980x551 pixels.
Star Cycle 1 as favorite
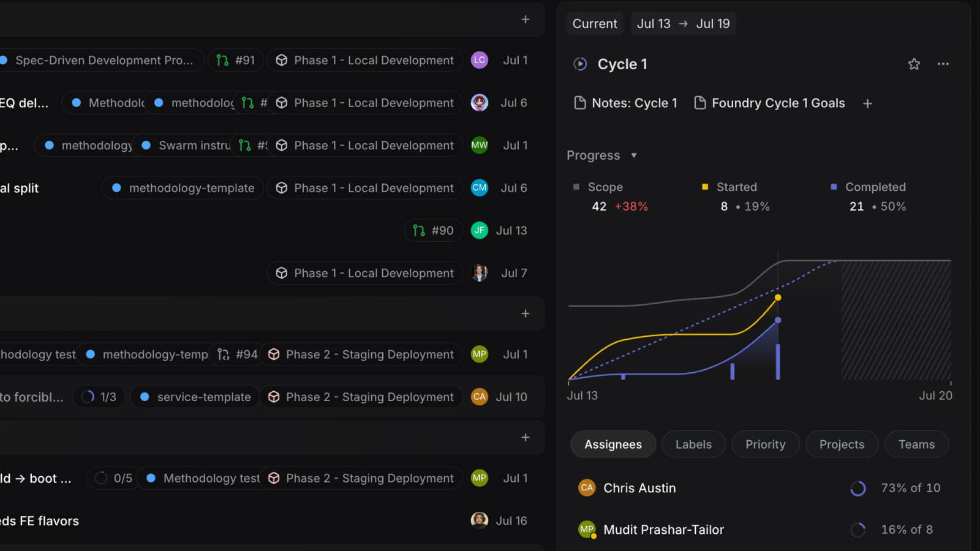coord(914,64)
